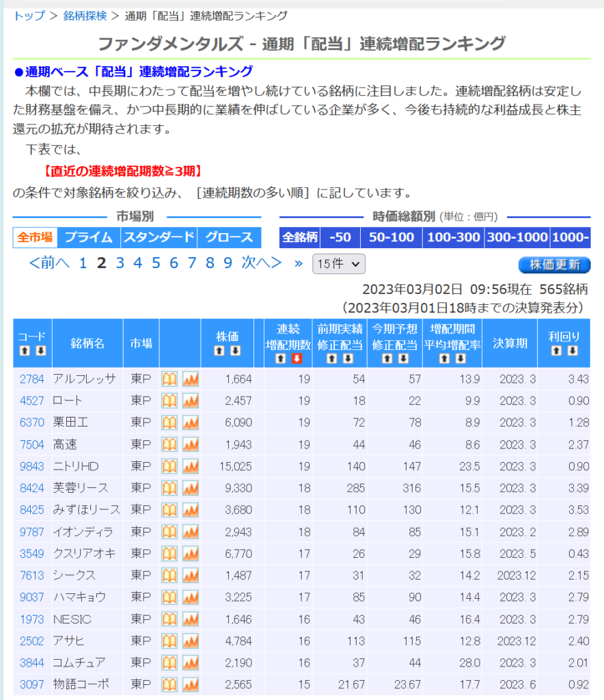Filter by 100-300 market cap tab
This screenshot has width=604, height=700.
pos(453,237)
